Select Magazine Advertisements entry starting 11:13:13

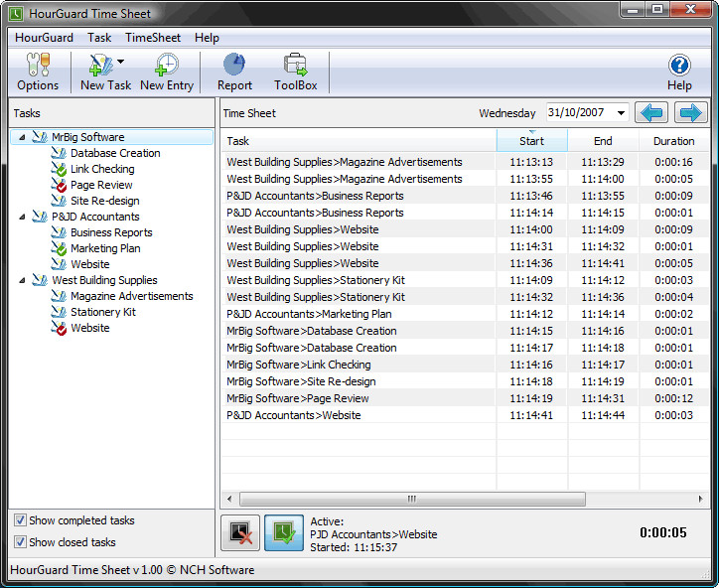tap(465, 162)
